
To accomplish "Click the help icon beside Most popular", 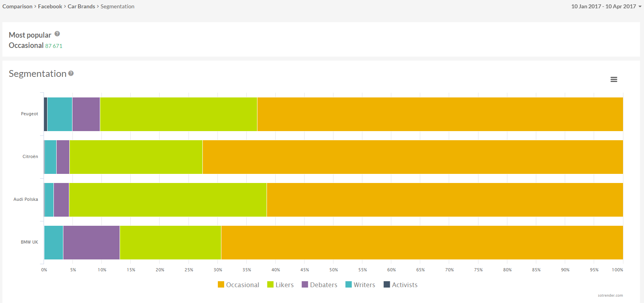I will click(x=57, y=34).
